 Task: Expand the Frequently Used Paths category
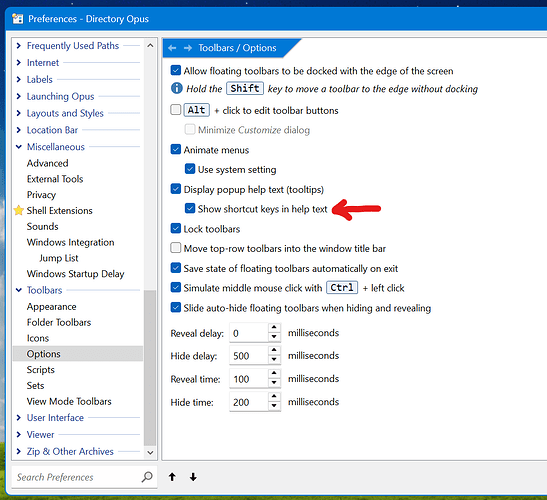click(x=18, y=45)
